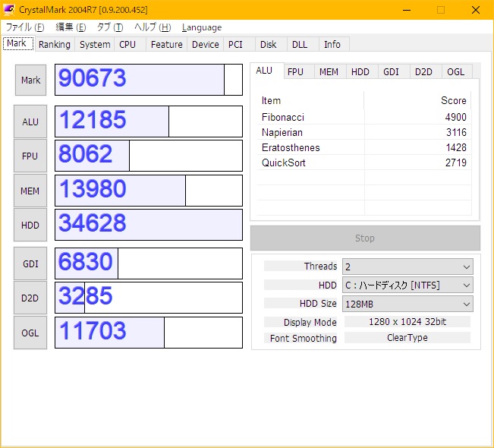
Task: Click the Display Mode value 1280 x 1024 32bit
Action: tap(407, 322)
